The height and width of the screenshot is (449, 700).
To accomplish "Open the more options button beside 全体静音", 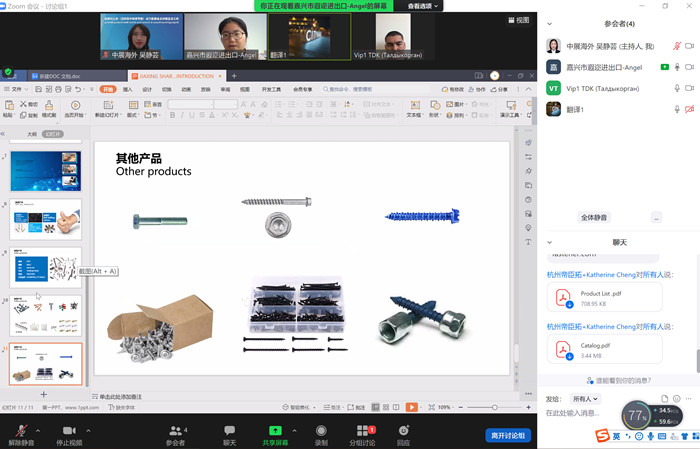I will click(656, 217).
